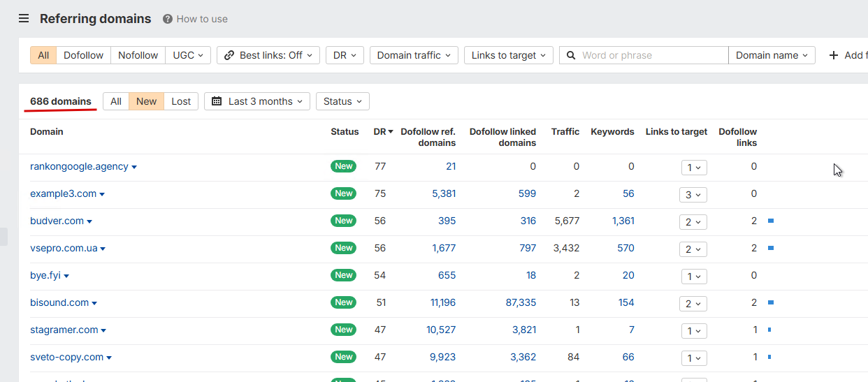Click the magnifier search icon

[571, 55]
